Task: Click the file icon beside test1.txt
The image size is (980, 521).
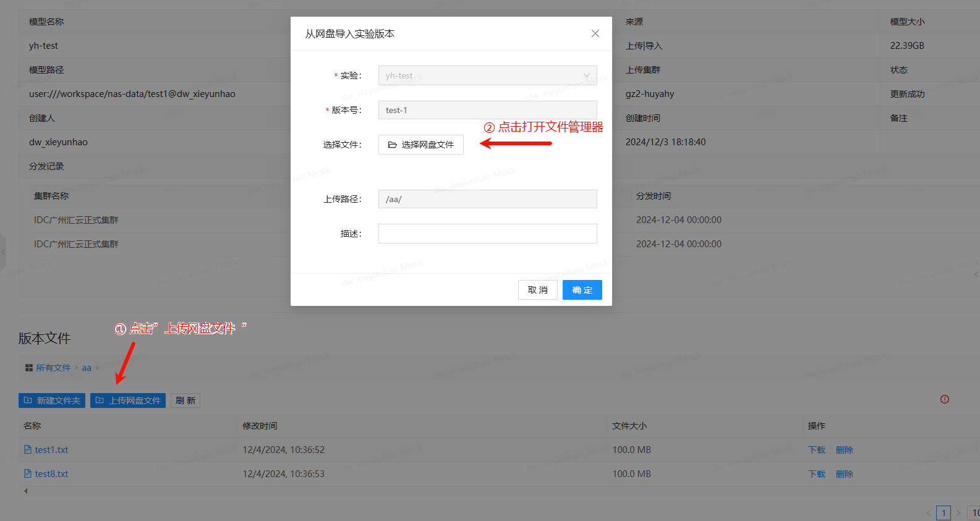Action: 28,449
